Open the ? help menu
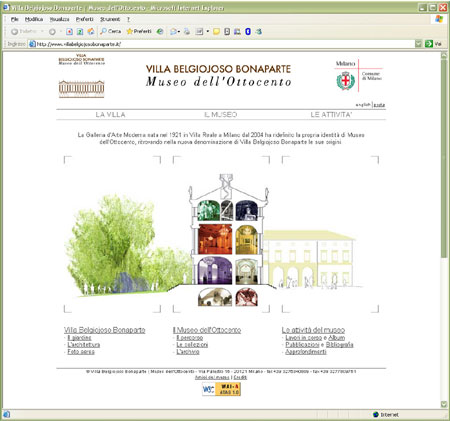Image resolution: width=450 pixels, height=421 pixels. point(128,19)
